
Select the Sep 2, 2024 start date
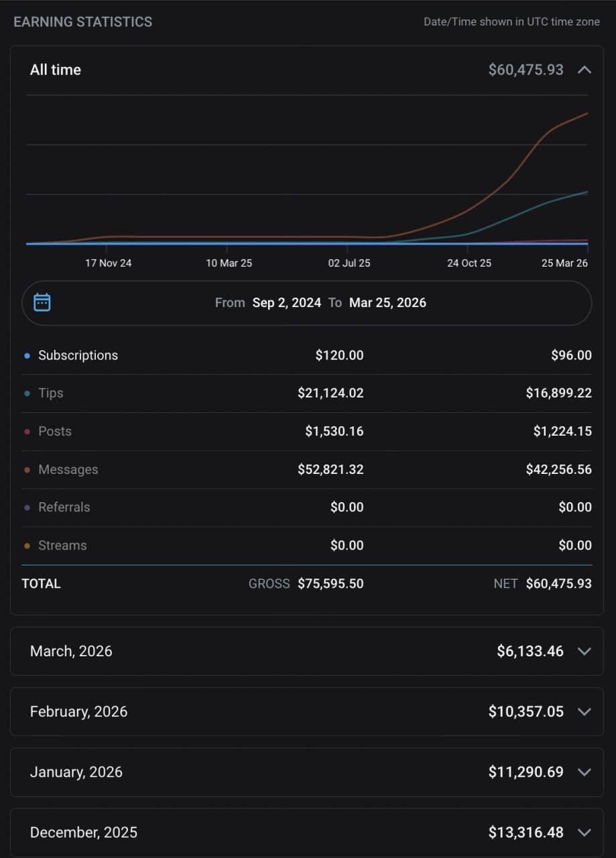pyautogui.click(x=287, y=302)
